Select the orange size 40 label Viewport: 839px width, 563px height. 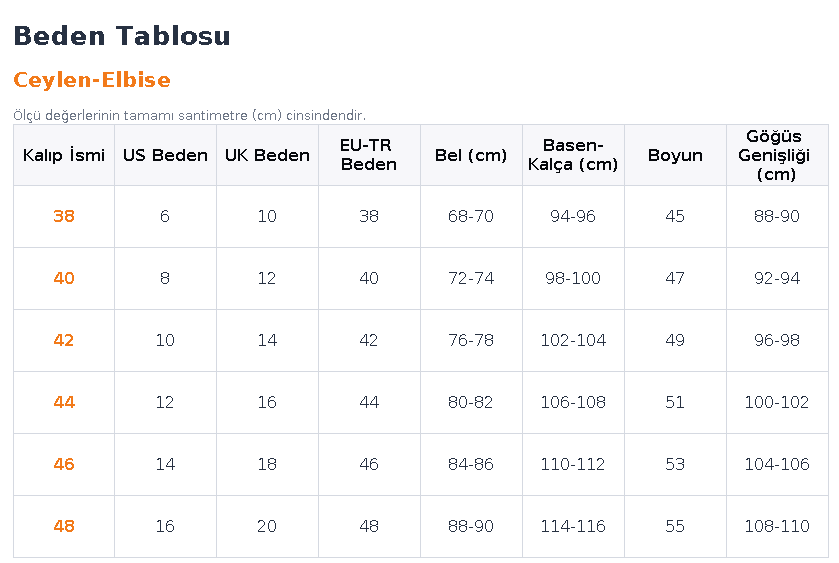point(64,278)
